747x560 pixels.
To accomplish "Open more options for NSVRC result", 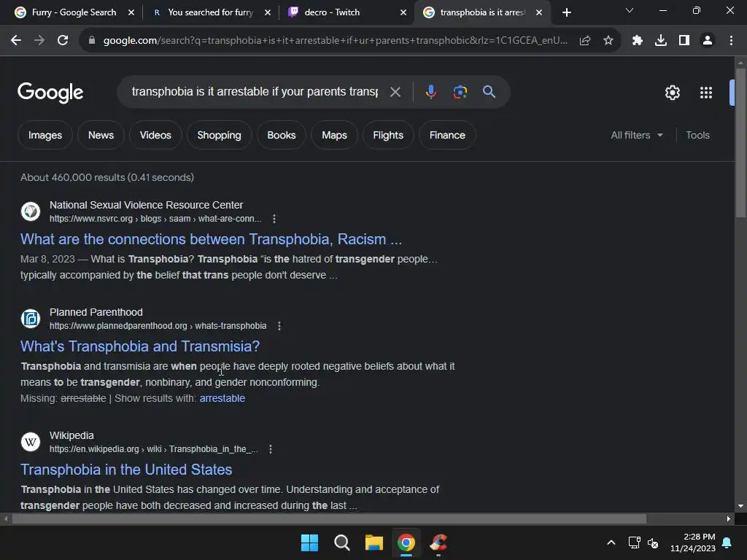I will pyautogui.click(x=274, y=219).
